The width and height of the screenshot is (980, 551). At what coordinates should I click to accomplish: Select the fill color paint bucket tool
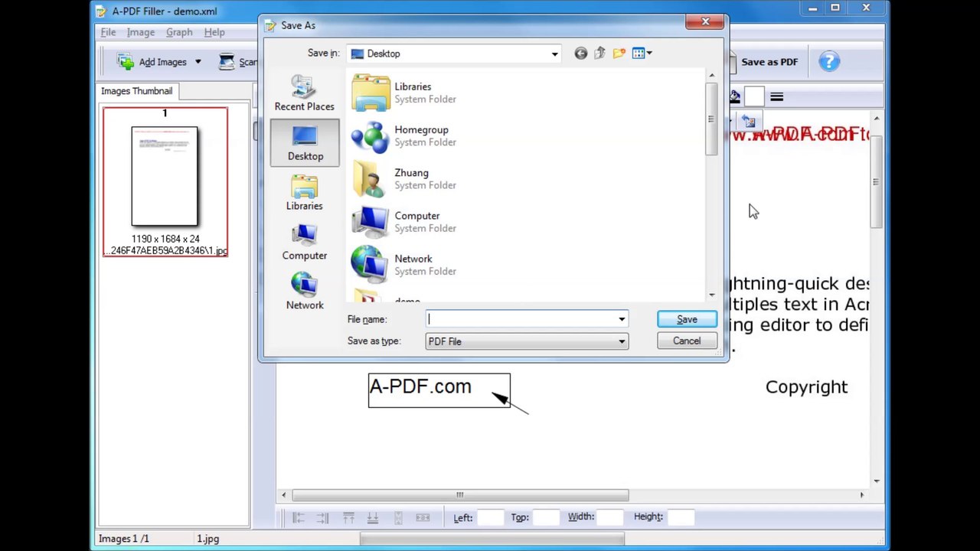[x=735, y=96]
